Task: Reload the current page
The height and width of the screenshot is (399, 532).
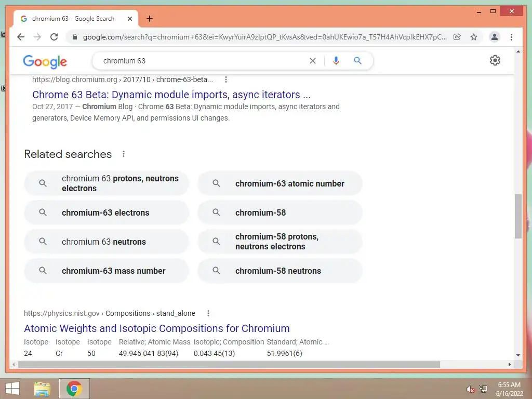Action: click(54, 37)
